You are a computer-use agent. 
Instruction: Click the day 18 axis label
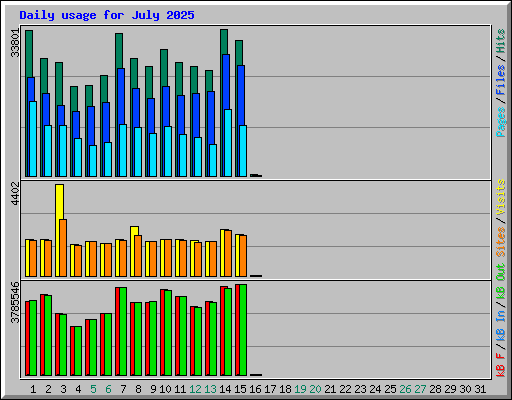point(285,389)
